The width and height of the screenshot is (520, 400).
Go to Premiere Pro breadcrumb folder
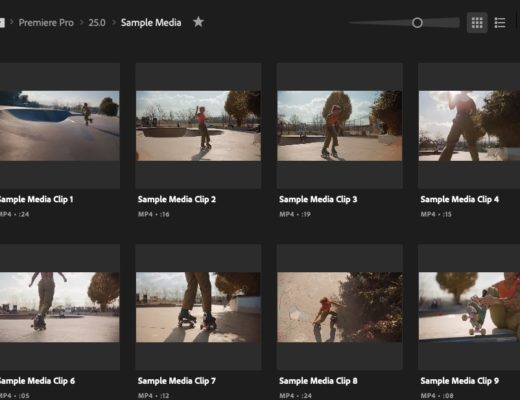[46, 23]
